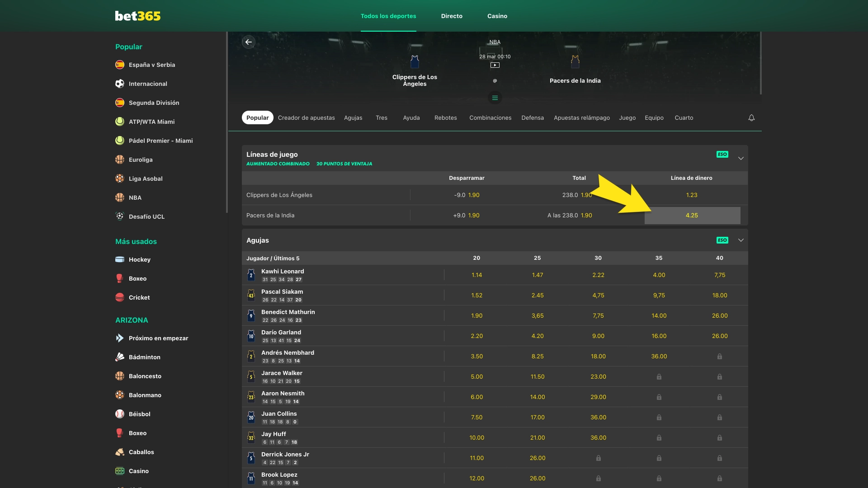Screen dimensions: 868x488
Task: Select Clippers moneyline odds 1.23
Action: (692, 195)
